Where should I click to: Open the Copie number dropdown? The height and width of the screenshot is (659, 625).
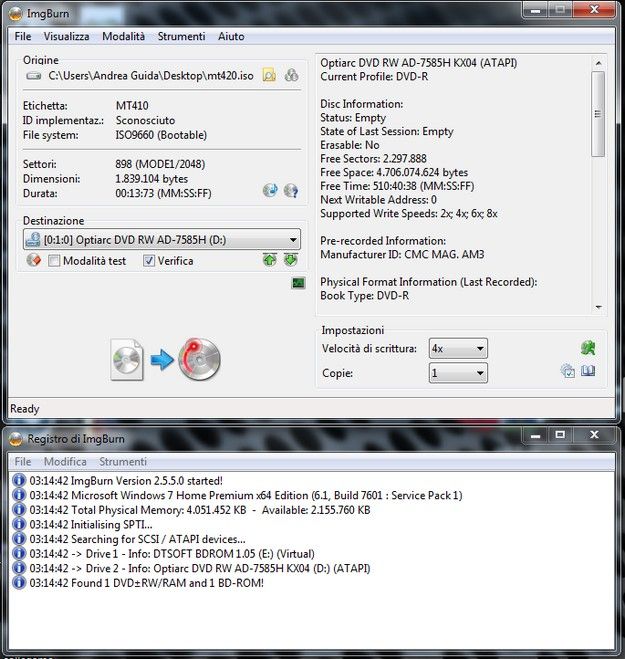(x=458, y=373)
